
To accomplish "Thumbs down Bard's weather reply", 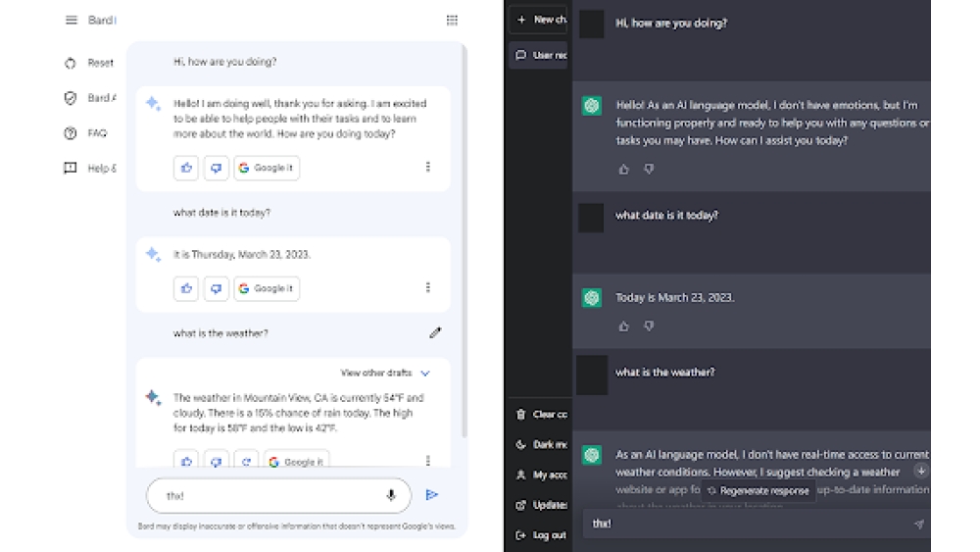I will pos(217,460).
